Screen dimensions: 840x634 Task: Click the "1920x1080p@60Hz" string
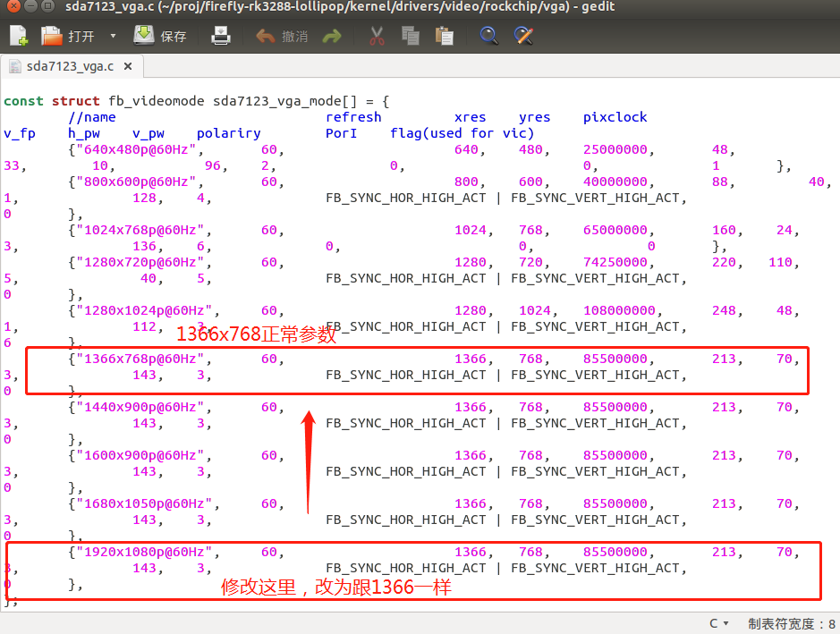click(144, 552)
